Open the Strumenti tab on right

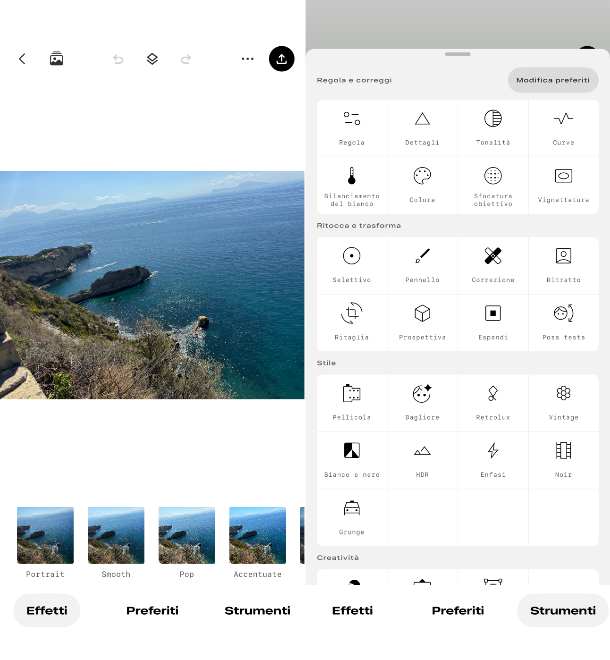pos(562,610)
